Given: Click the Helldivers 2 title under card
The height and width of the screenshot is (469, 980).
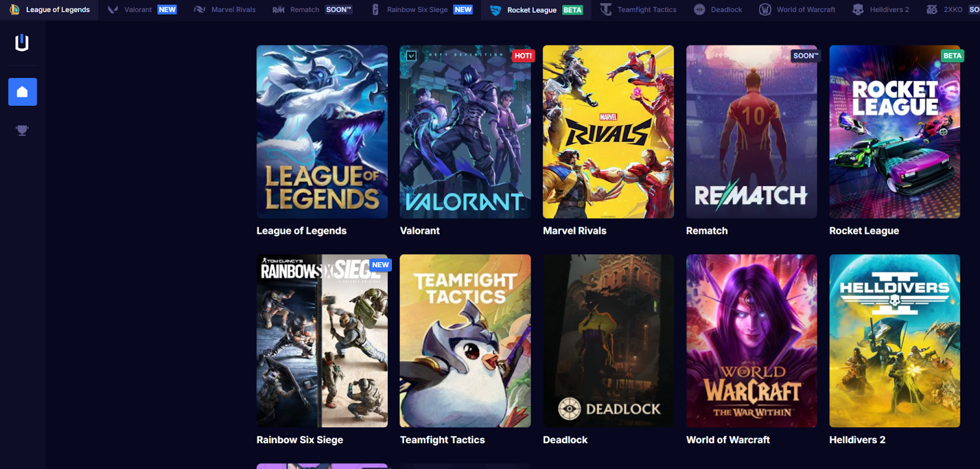Looking at the screenshot, I should 857,440.
